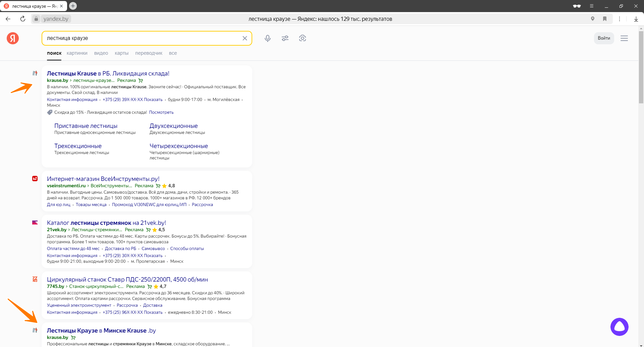
Task: Switch to картинки tab
Action: tap(77, 53)
